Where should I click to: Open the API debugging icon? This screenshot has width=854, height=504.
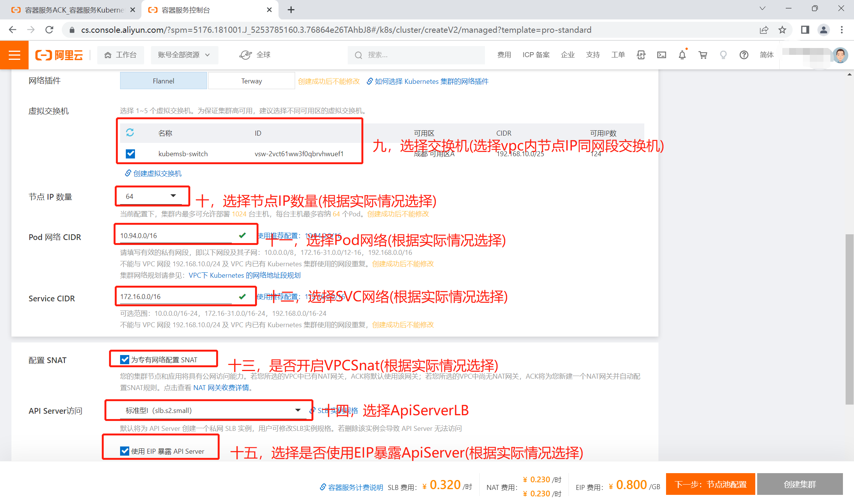641,55
